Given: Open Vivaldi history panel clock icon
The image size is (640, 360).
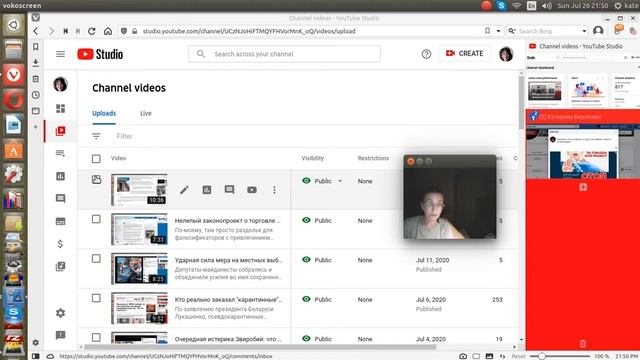Looking at the screenshot, I should [x=36, y=95].
